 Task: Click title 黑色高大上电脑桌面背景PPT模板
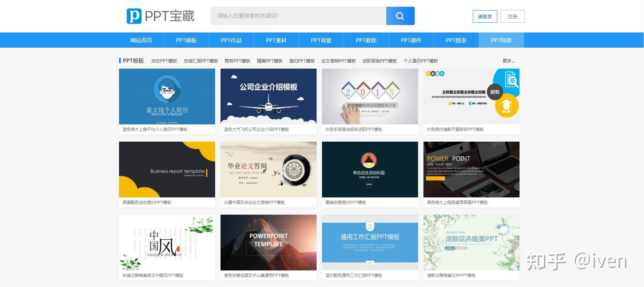tap(457, 202)
